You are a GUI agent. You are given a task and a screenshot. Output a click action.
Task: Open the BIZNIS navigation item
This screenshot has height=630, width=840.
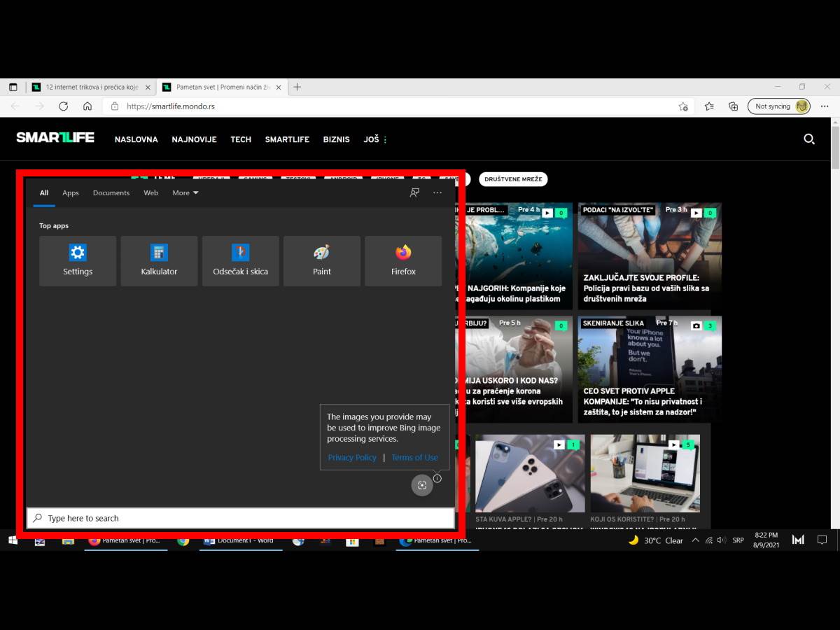click(337, 139)
